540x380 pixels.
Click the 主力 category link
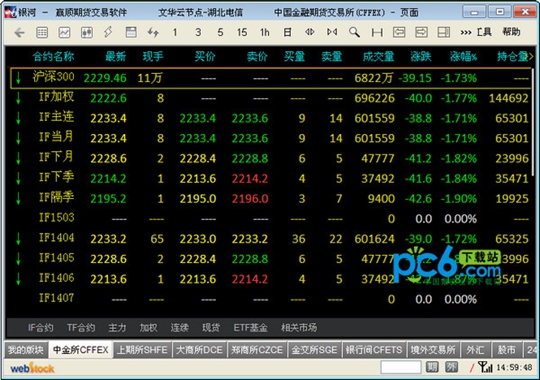point(117,328)
